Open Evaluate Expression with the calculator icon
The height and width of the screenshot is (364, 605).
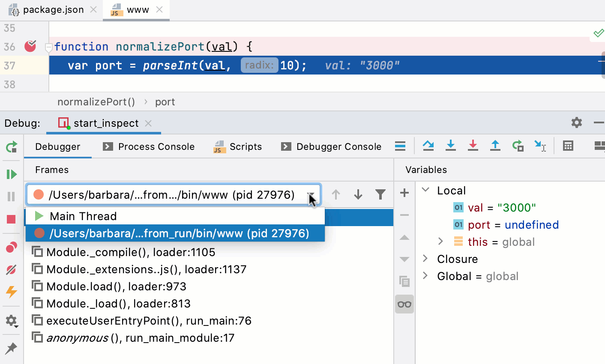pyautogui.click(x=568, y=146)
